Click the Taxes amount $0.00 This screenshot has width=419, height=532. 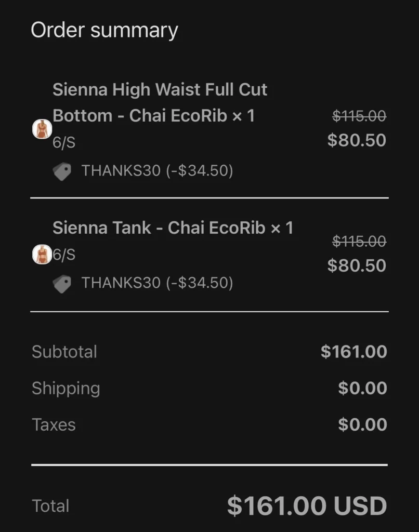click(x=363, y=424)
